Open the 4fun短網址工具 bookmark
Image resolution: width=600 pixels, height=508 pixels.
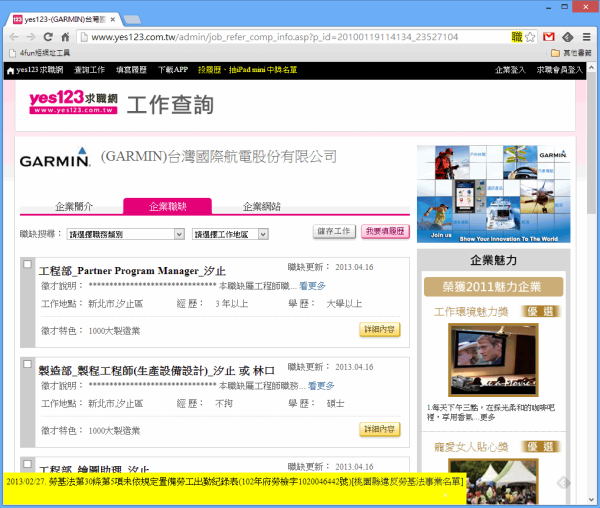(39, 53)
